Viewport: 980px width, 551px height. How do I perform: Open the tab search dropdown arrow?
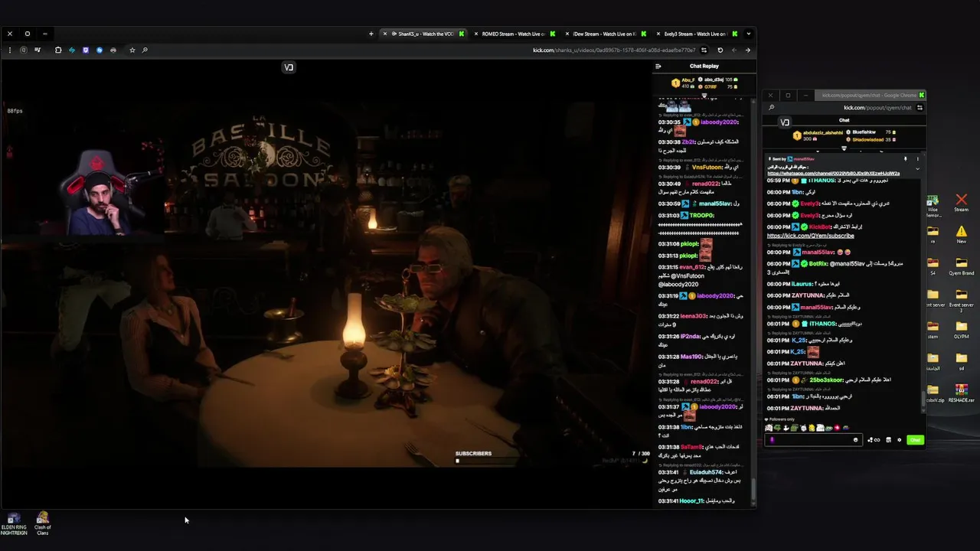click(748, 34)
